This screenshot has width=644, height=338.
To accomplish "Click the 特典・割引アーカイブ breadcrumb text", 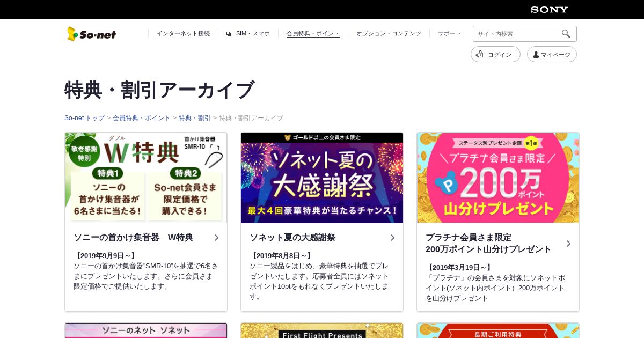I will click(251, 118).
